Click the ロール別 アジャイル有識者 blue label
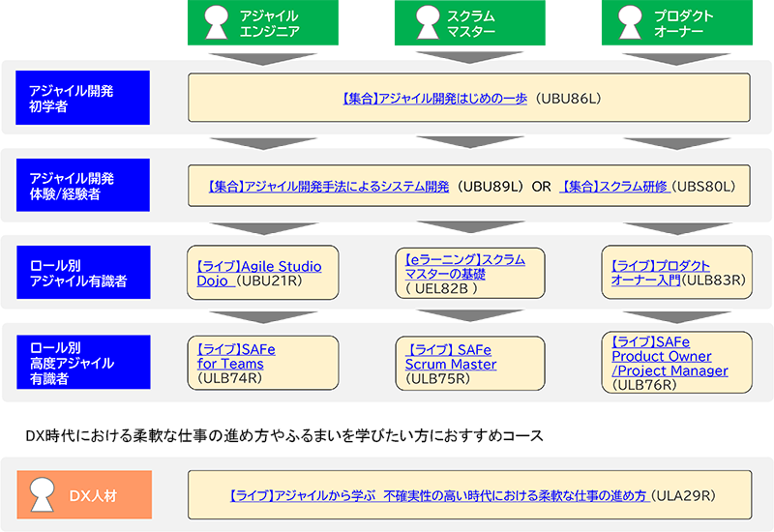Image resolution: width=774 pixels, height=532 pixels. 83,273
